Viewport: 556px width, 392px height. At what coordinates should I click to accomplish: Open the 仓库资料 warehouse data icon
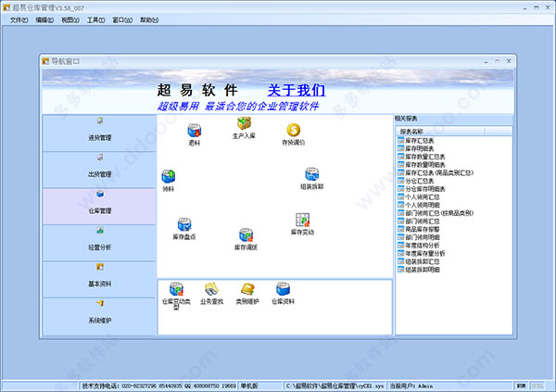tap(283, 294)
